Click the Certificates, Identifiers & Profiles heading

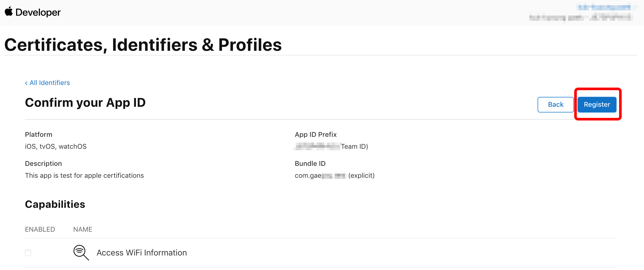click(x=143, y=45)
